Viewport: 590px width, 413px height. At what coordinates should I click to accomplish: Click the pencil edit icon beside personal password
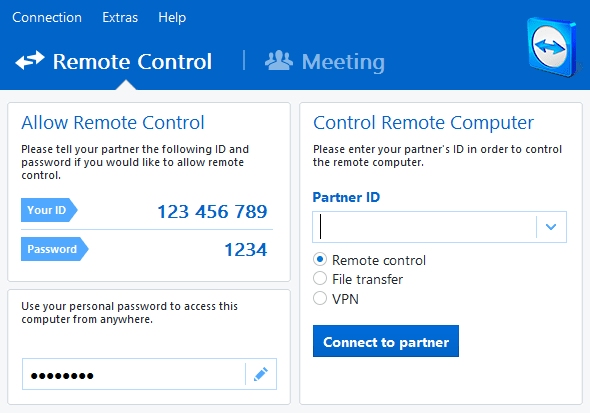(x=261, y=374)
